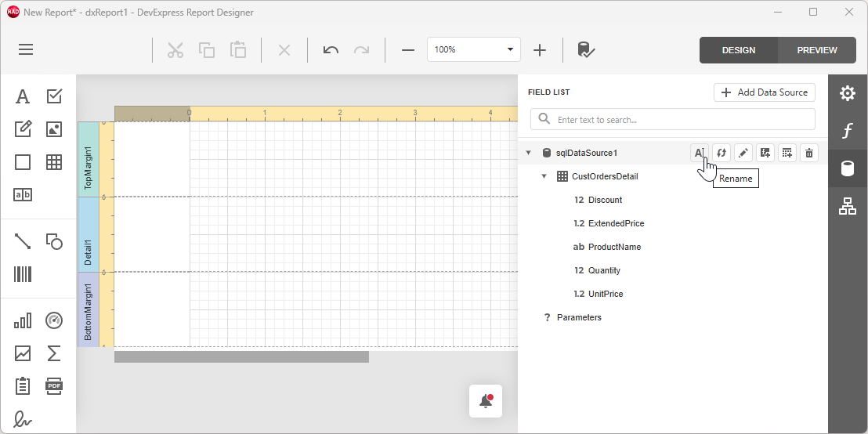Select the Pivot Grid sigma control
868x434 pixels.
pos(54,353)
